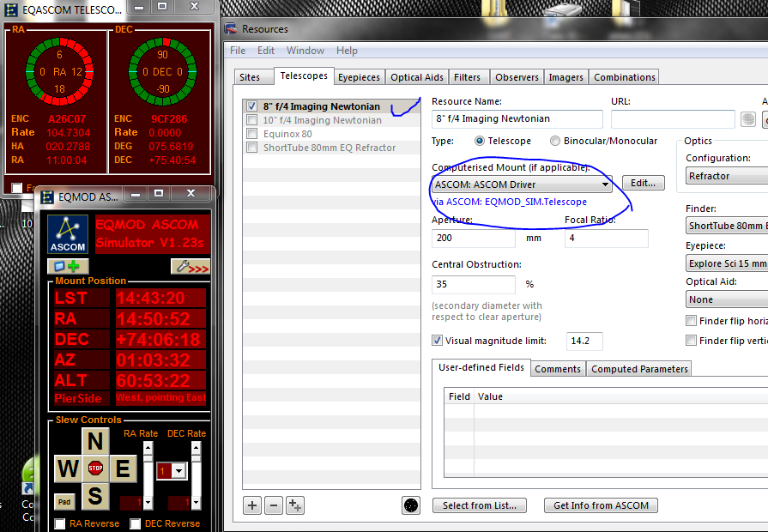Open the Edit menu

(x=266, y=51)
